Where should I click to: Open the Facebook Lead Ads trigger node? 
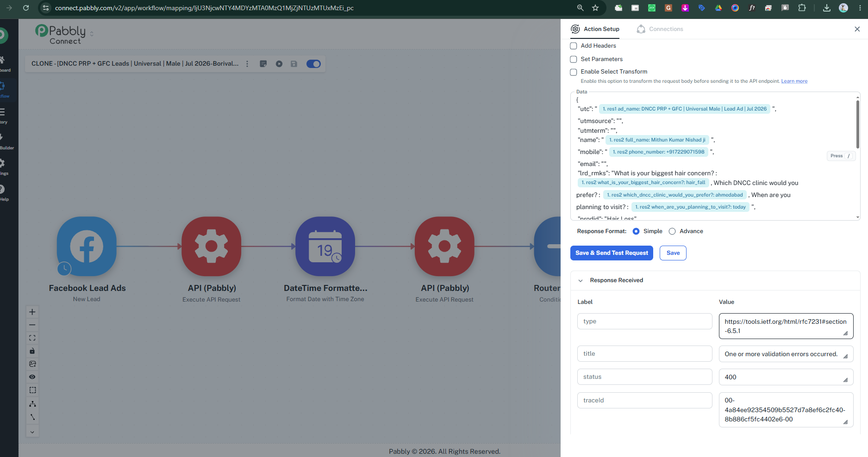(87, 247)
